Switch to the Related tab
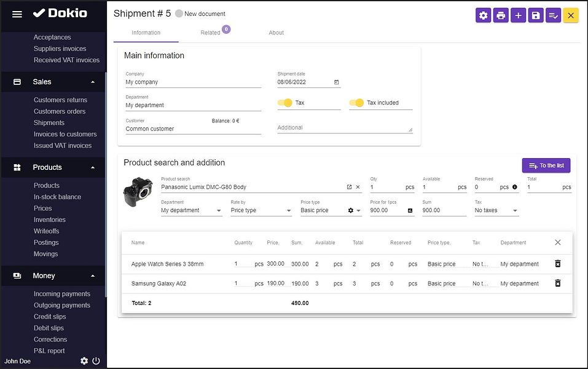 coord(210,33)
